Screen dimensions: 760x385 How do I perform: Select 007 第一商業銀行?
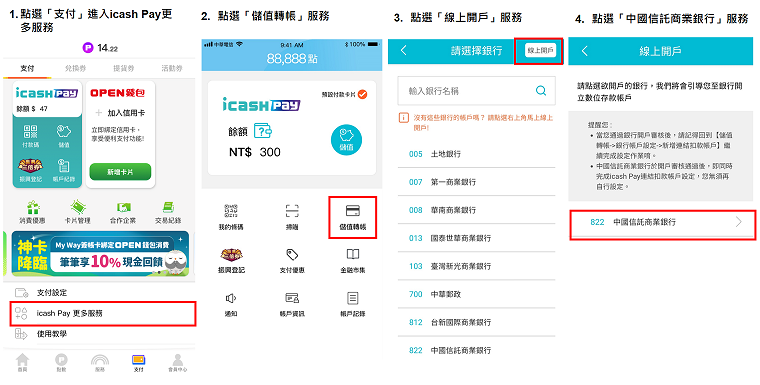(x=476, y=182)
